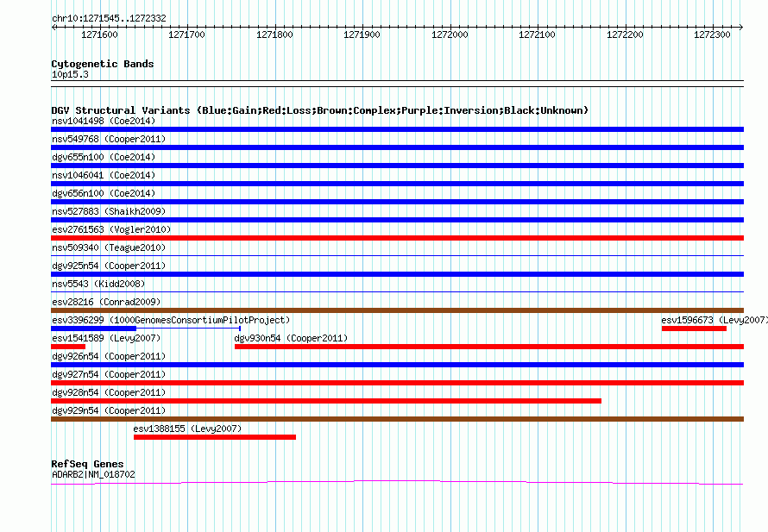Viewport: 768px width, 532px height.
Task: Click ruler position 1272300
Action: [x=712, y=34]
